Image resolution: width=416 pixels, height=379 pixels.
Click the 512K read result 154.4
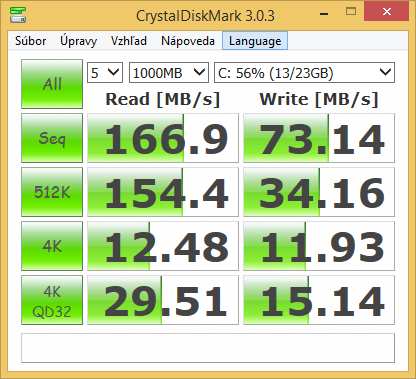point(163,192)
